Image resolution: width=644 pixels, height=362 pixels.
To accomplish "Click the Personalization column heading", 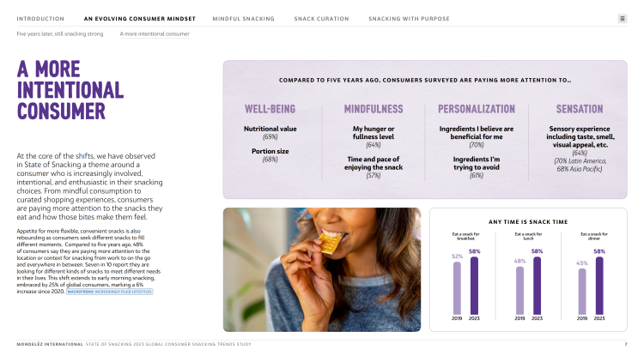I will pyautogui.click(x=476, y=110).
